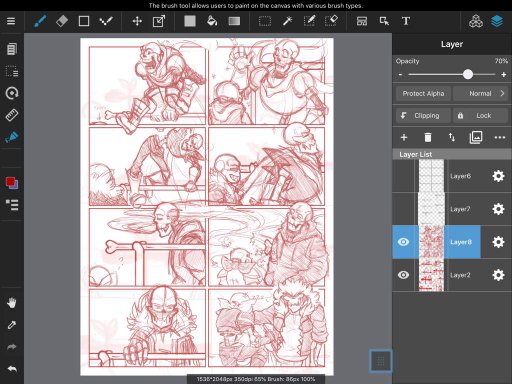Image resolution: width=512 pixels, height=384 pixels.
Task: Open the hamburger main menu
Action: tap(11, 21)
